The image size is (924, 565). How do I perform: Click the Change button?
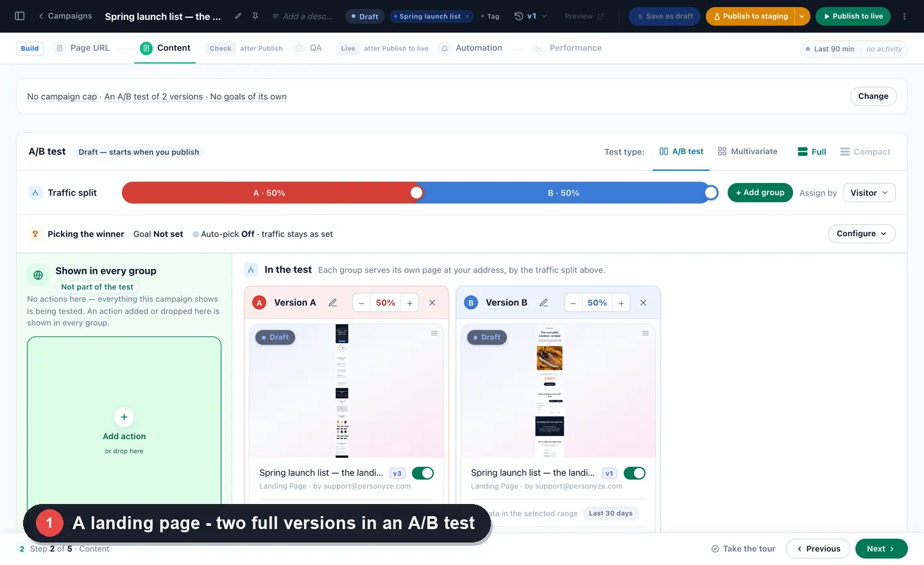pyautogui.click(x=873, y=96)
